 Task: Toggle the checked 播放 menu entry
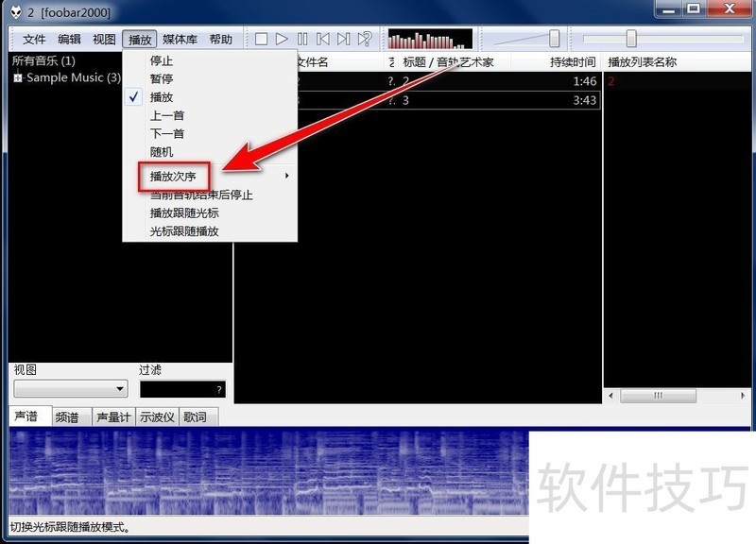[x=210, y=97]
